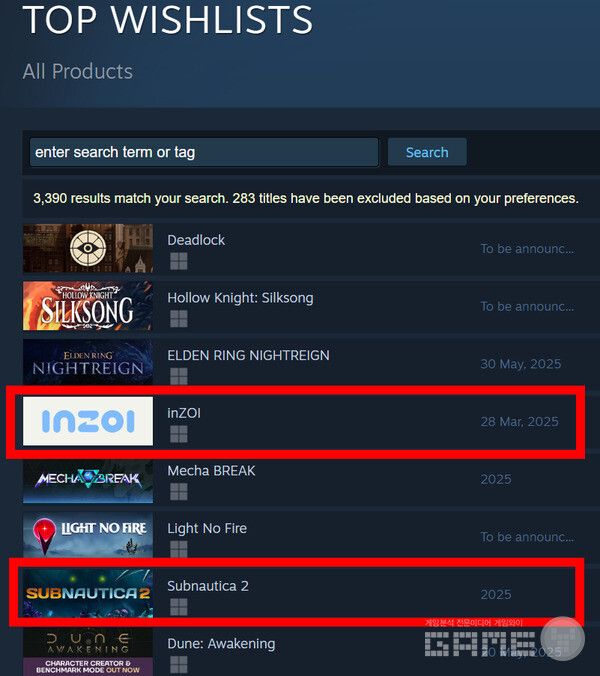Open the Mecha BREAK title link
The width and height of the screenshot is (600, 676).
tap(211, 471)
